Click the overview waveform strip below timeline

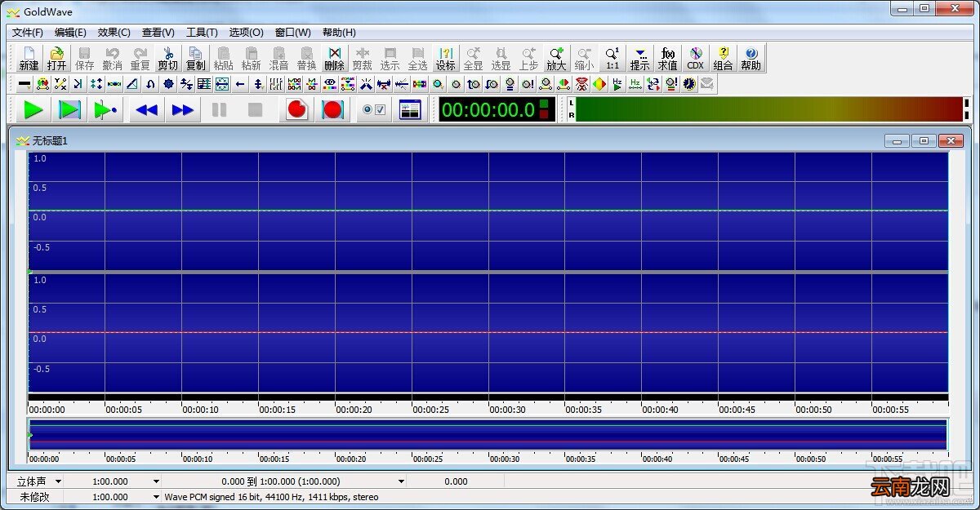pyautogui.click(x=488, y=434)
